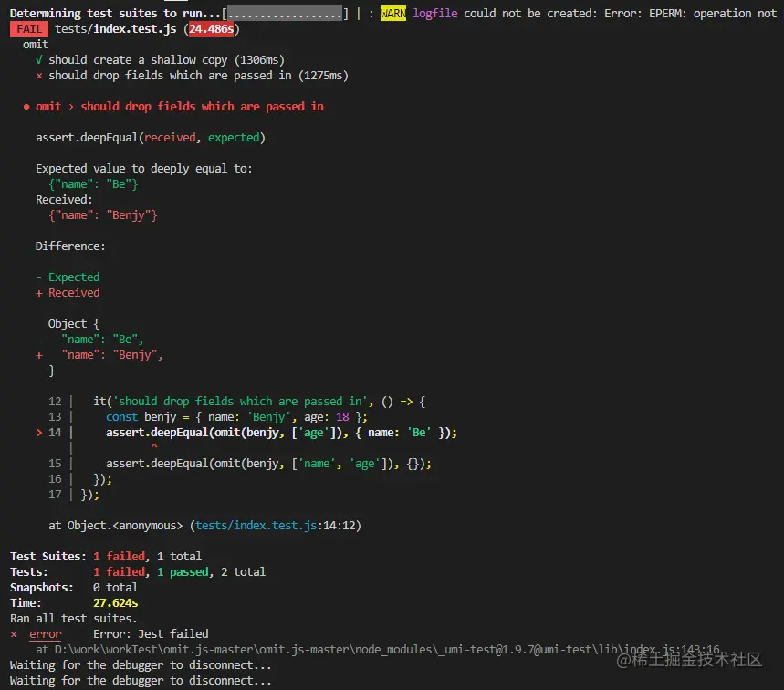Click red heading 'omit › should drop fields'
784x690 pixels.
coord(173,107)
